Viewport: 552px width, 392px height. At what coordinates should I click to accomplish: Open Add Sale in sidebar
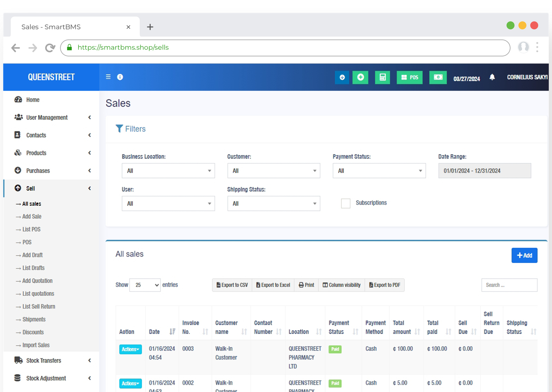click(x=32, y=217)
